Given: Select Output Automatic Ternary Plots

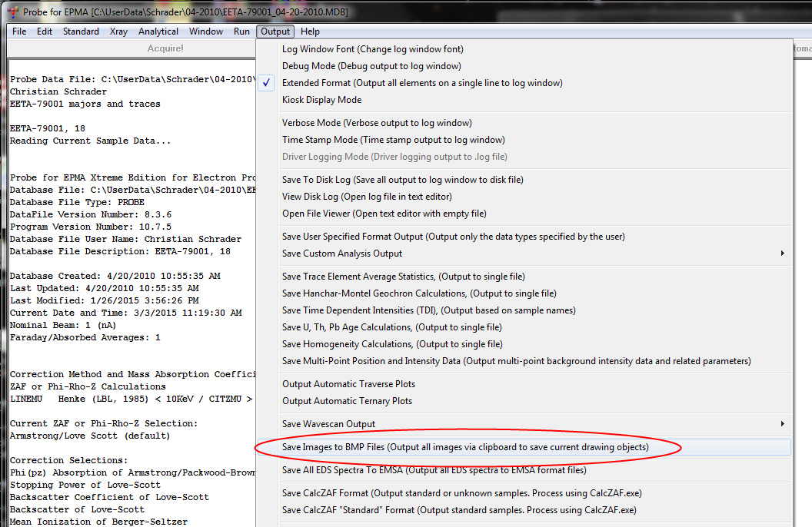Looking at the screenshot, I should [347, 401].
